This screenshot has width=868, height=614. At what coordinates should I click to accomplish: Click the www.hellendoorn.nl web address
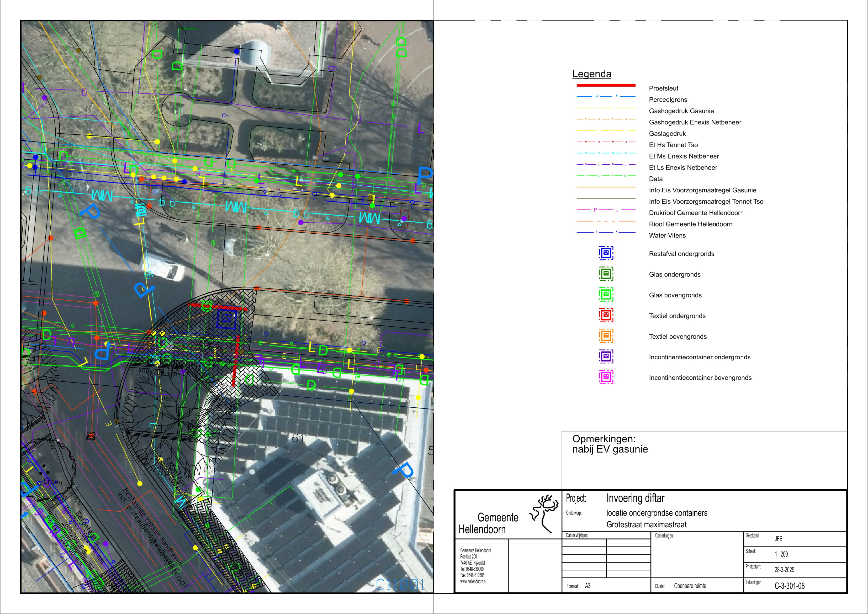pyautogui.click(x=473, y=581)
